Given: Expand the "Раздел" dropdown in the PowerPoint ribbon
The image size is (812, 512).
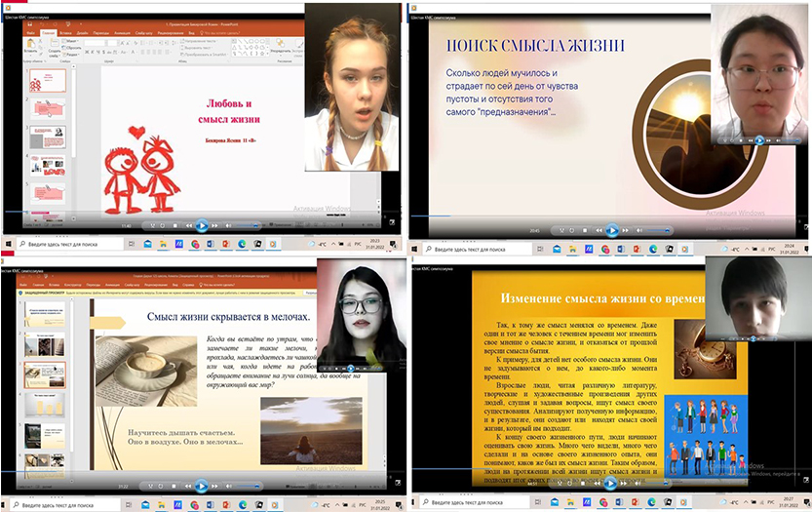Looking at the screenshot, I should click(x=70, y=54).
